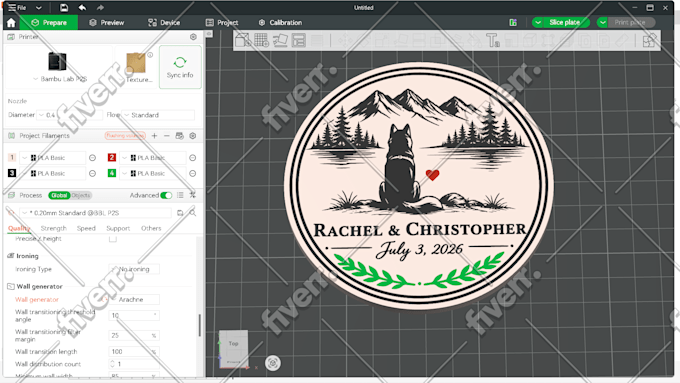Go to the Home screen icon

tap(11, 23)
